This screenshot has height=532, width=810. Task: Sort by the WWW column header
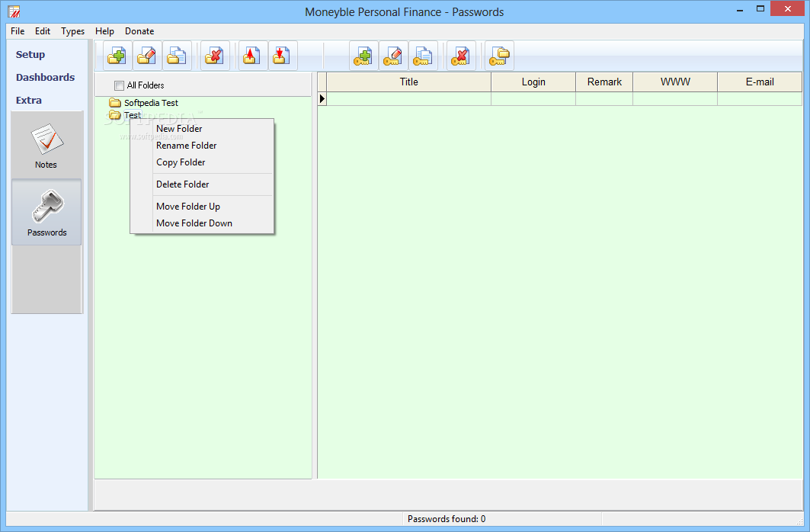point(675,82)
